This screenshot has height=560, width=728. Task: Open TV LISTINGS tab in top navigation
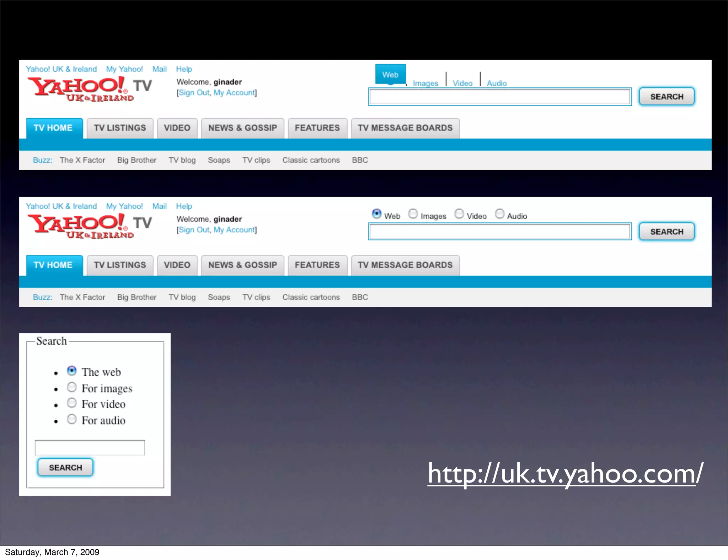click(120, 128)
